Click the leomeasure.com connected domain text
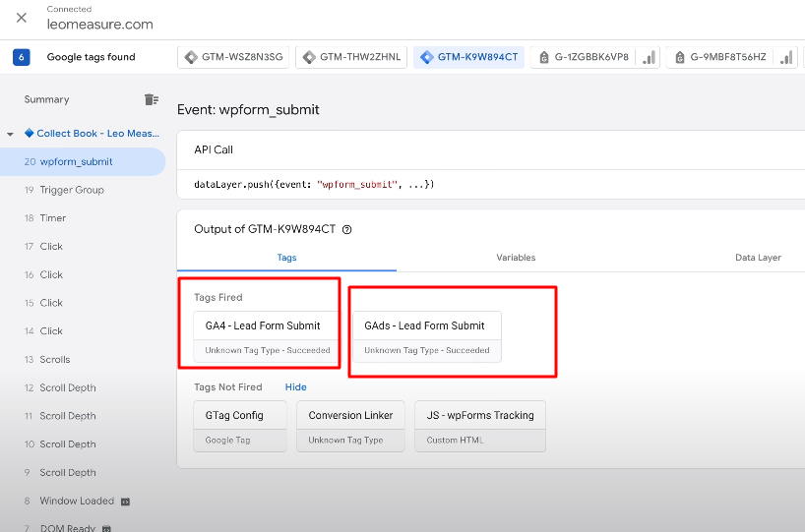 pyautogui.click(x=100, y=25)
